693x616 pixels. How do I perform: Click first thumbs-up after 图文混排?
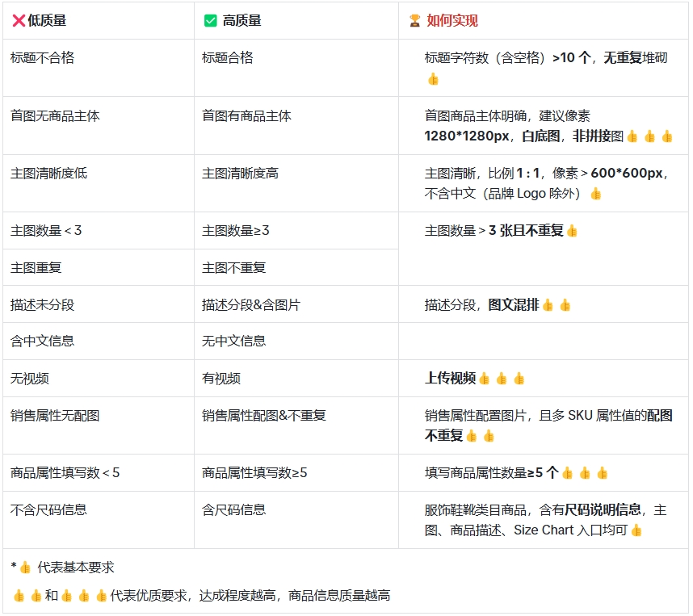pyautogui.click(x=548, y=305)
